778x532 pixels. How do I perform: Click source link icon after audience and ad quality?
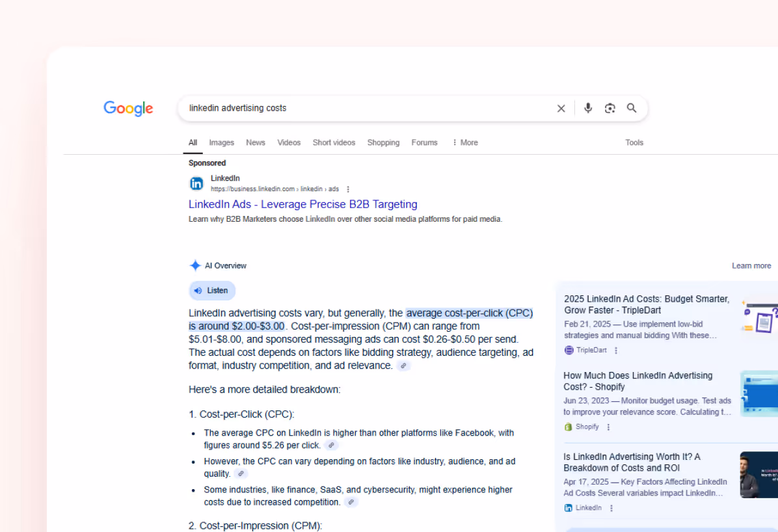(x=241, y=473)
